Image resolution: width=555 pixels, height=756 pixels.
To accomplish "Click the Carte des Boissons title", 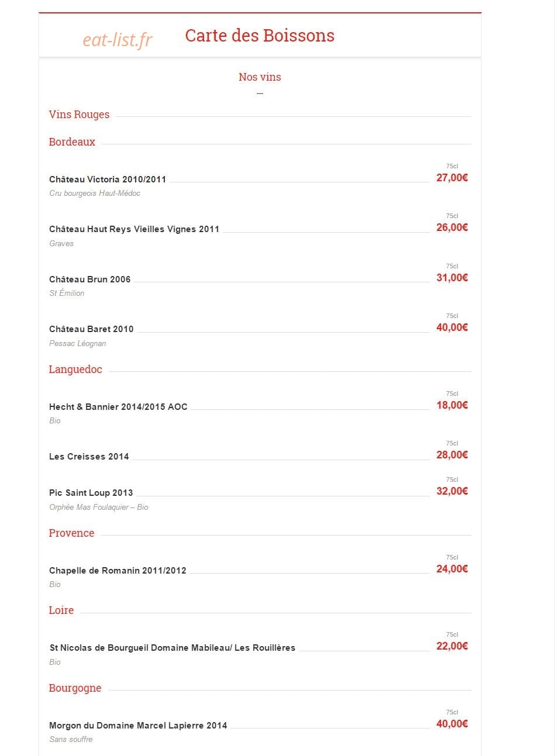I will point(260,36).
